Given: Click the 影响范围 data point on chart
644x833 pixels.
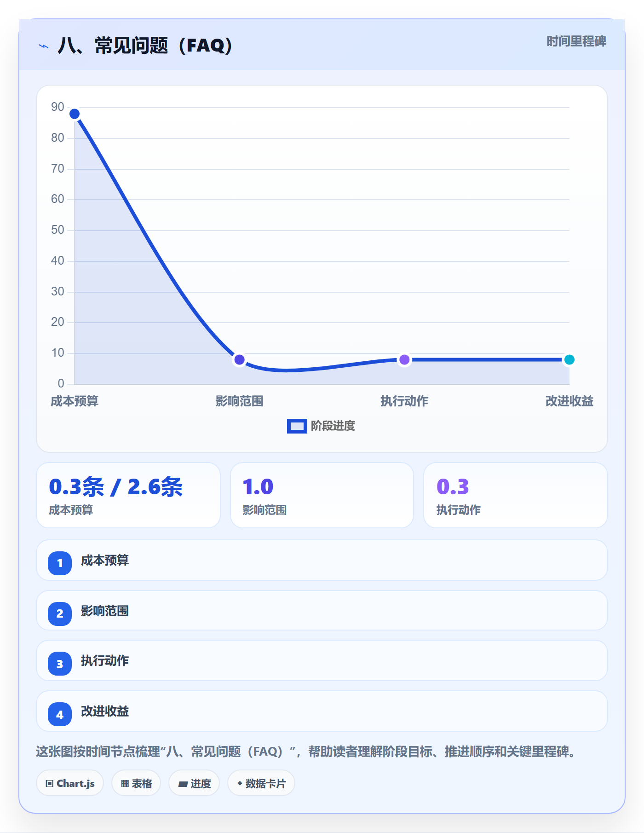Looking at the screenshot, I should (x=239, y=359).
